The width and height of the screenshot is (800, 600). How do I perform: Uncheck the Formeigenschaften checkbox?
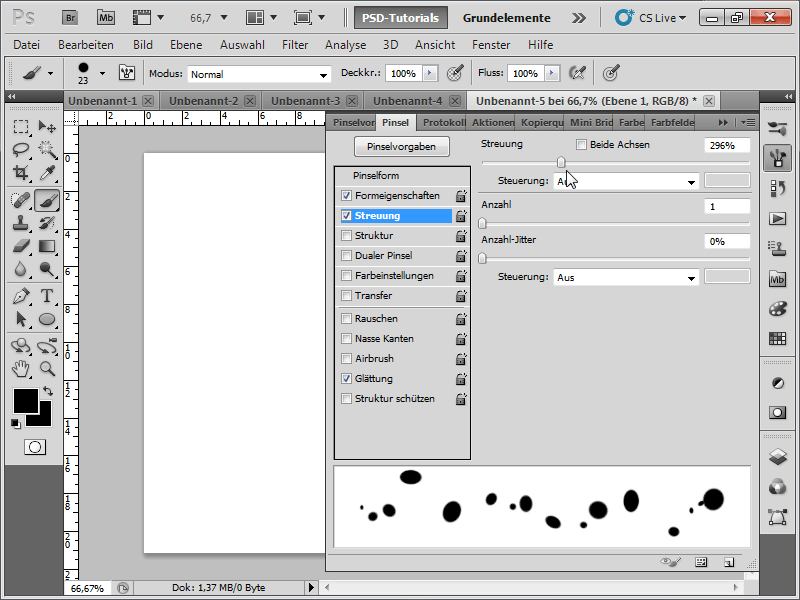(x=346, y=195)
